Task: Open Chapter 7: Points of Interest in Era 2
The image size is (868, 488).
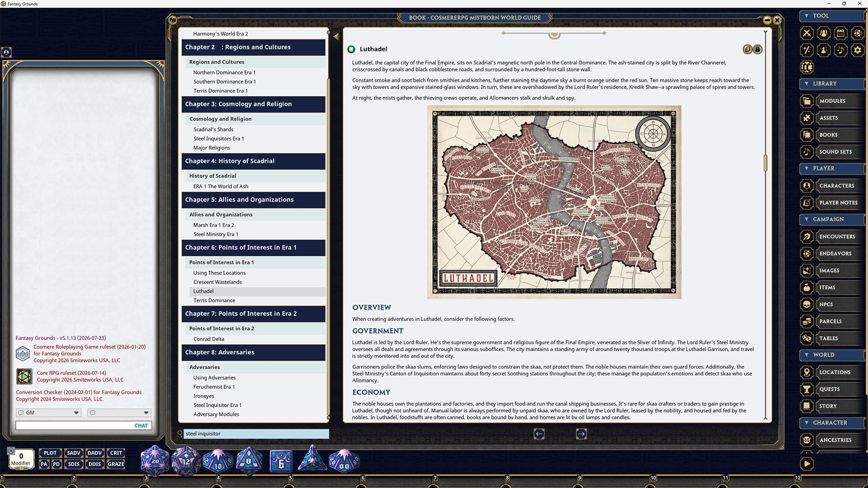Action: [254, 314]
